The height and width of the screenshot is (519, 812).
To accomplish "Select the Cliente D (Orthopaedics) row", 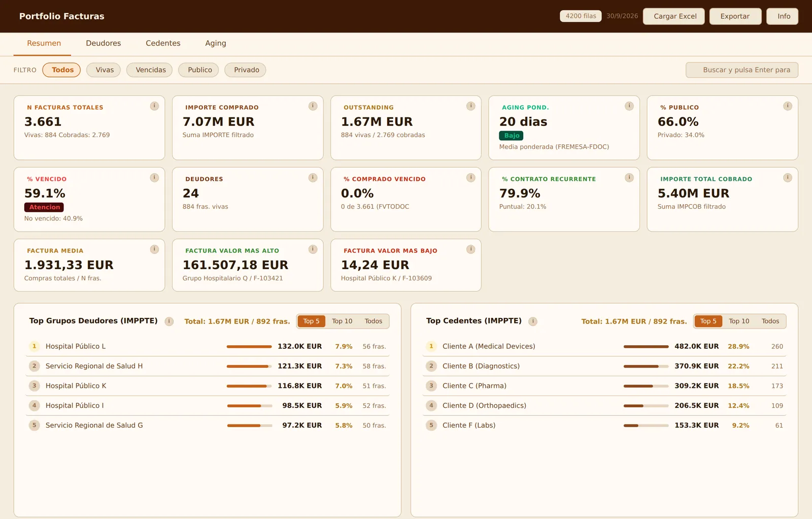I will pyautogui.click(x=604, y=406).
